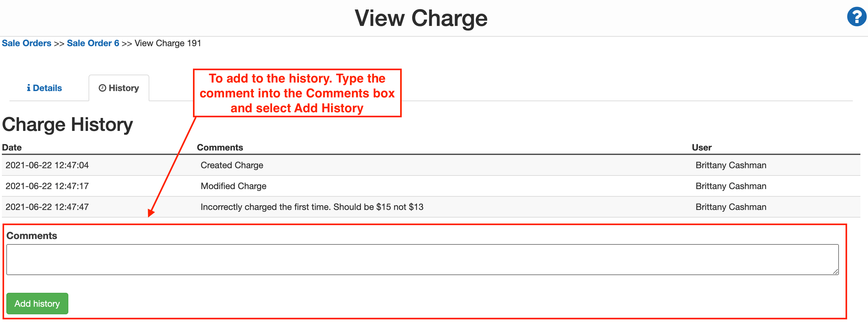Click inside the Comments text box
The width and height of the screenshot is (868, 332).
point(421,259)
